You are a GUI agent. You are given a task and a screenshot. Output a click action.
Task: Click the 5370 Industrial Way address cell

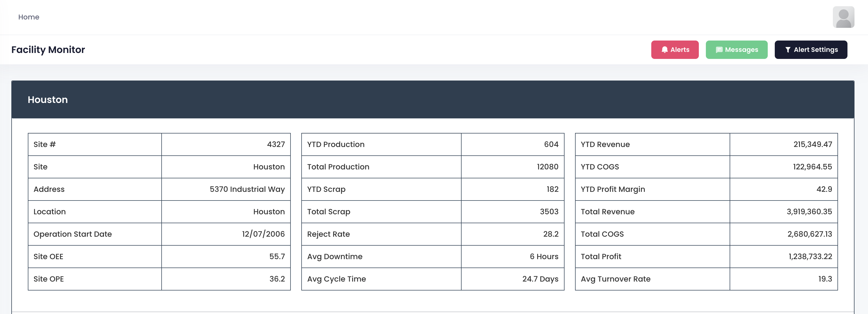click(x=247, y=189)
